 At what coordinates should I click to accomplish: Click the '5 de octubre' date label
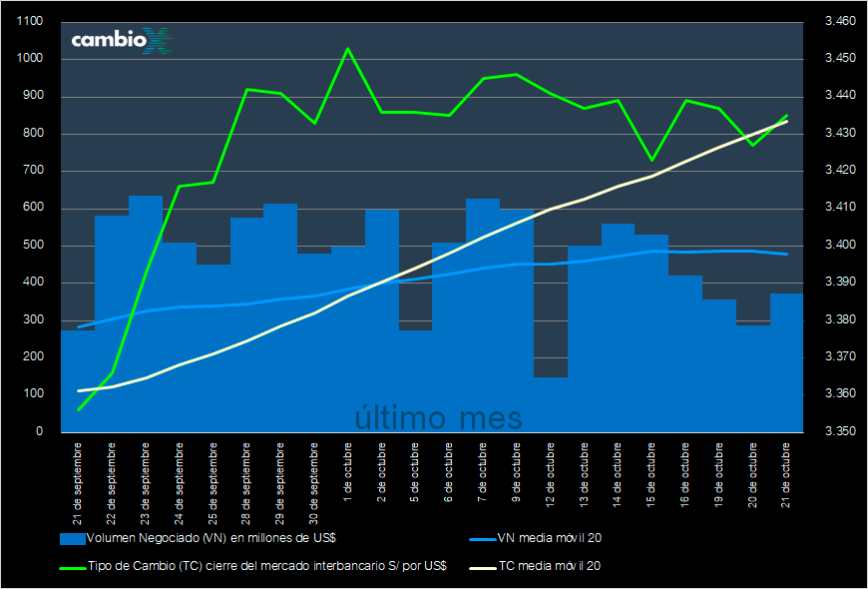[x=415, y=472]
